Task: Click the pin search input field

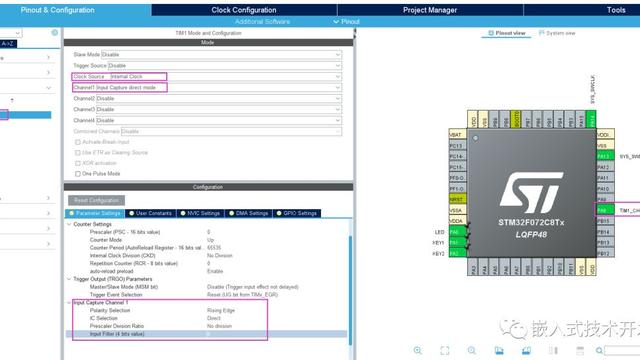Action: [x=622, y=351]
